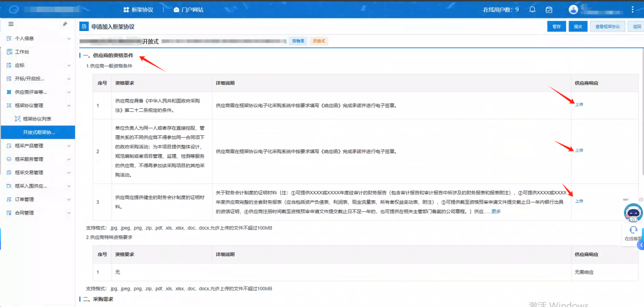Click the 货物类 tag label
644x307 pixels.
click(298, 41)
